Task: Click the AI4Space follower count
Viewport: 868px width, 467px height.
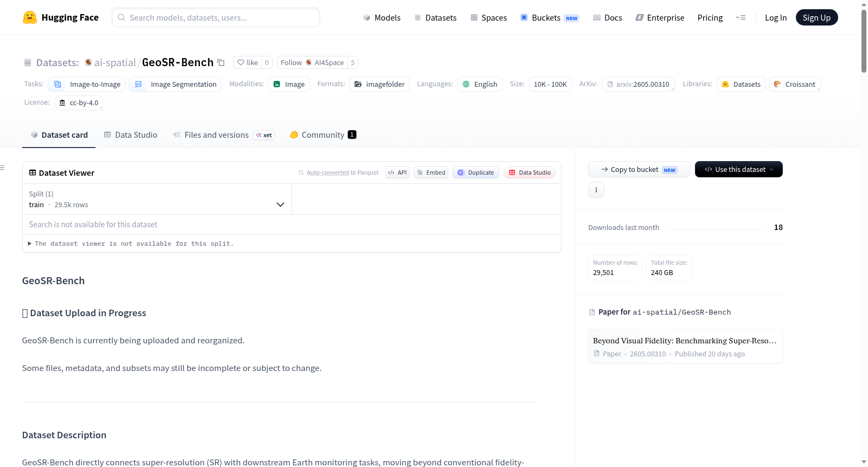Action: [x=353, y=62]
